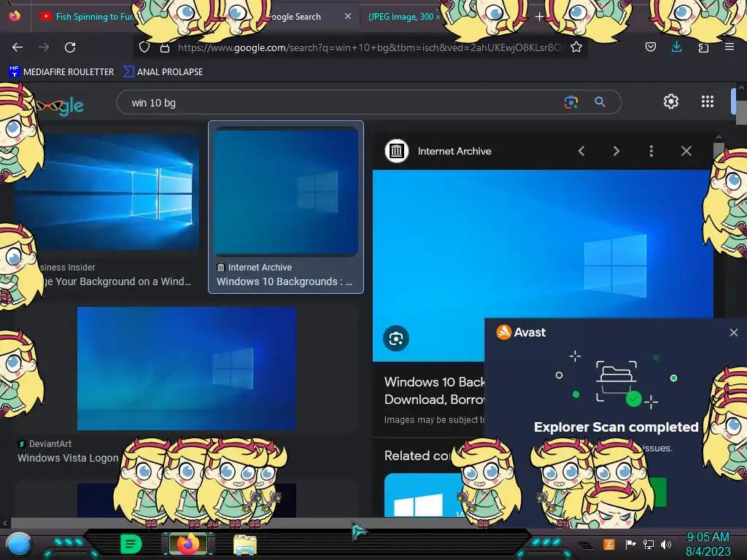747x560 pixels.
Task: Open the Business Insider Windows wallpaper thumbnail
Action: tap(107, 192)
